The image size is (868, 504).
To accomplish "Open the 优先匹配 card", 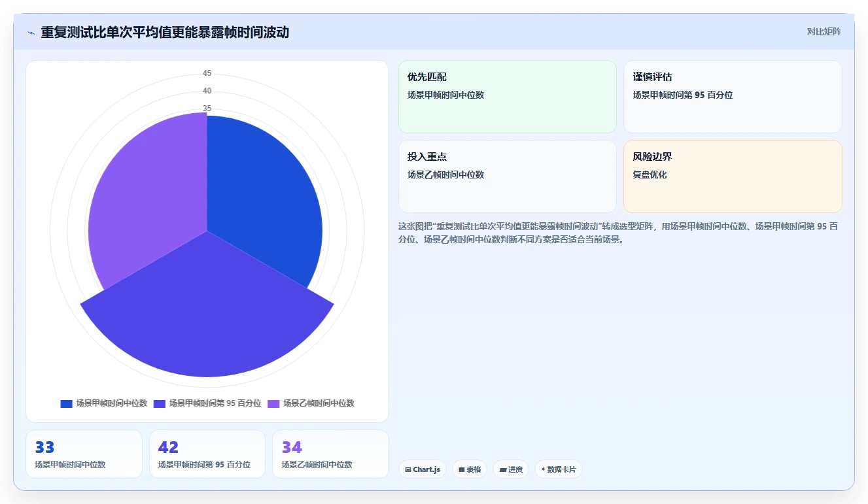I will (x=507, y=97).
